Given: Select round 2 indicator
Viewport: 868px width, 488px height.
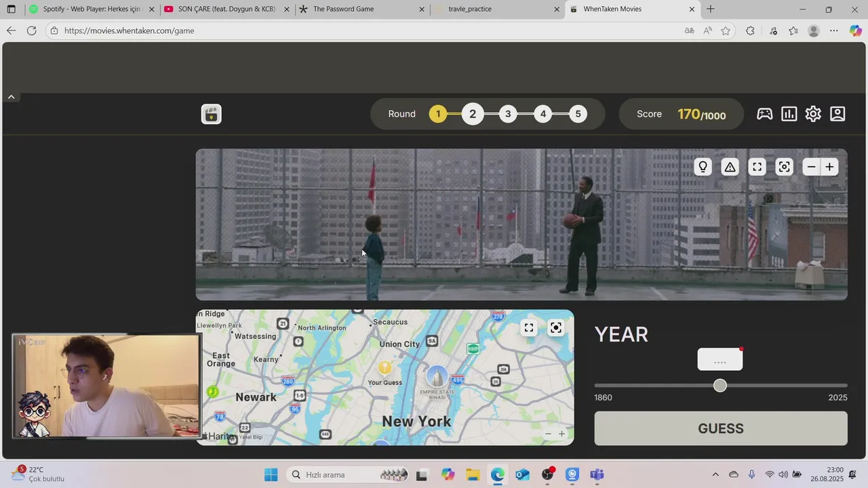Looking at the screenshot, I should coord(473,114).
